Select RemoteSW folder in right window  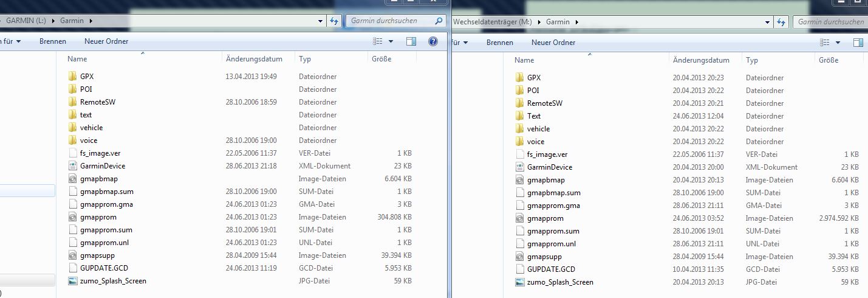point(545,103)
